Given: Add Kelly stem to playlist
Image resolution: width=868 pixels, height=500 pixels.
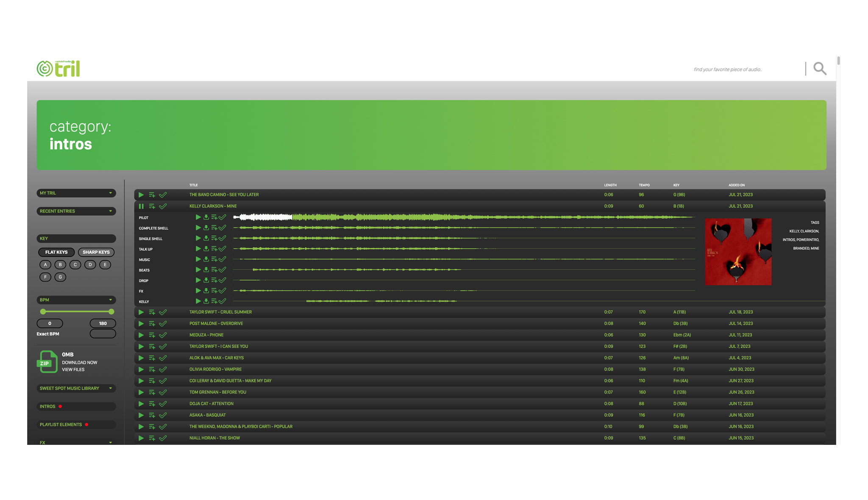Looking at the screenshot, I should 214,301.
